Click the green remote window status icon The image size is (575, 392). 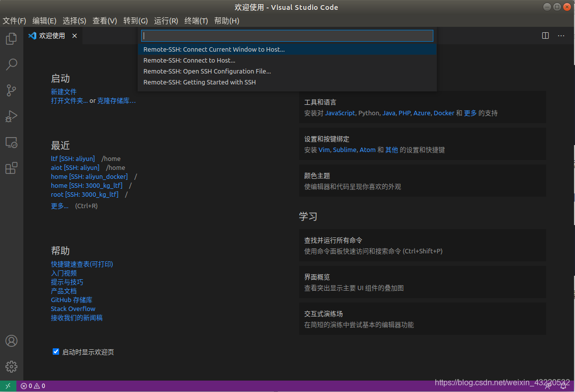pos(8,386)
